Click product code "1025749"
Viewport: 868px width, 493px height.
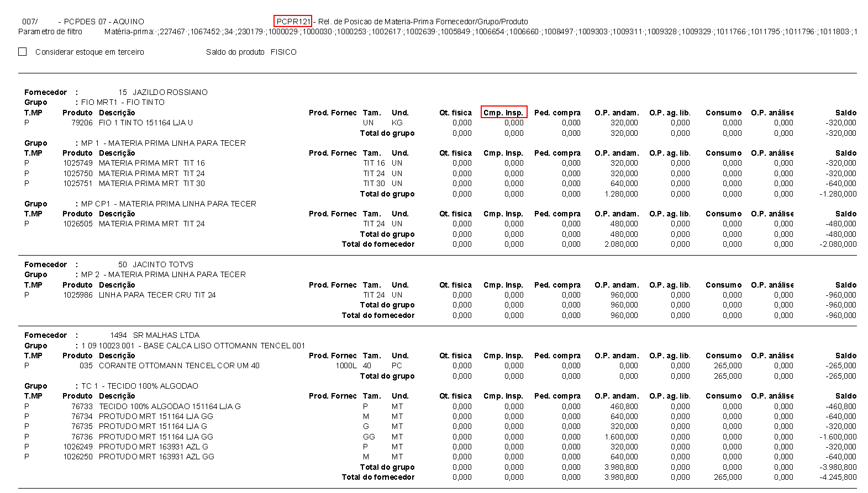pyautogui.click(x=78, y=163)
